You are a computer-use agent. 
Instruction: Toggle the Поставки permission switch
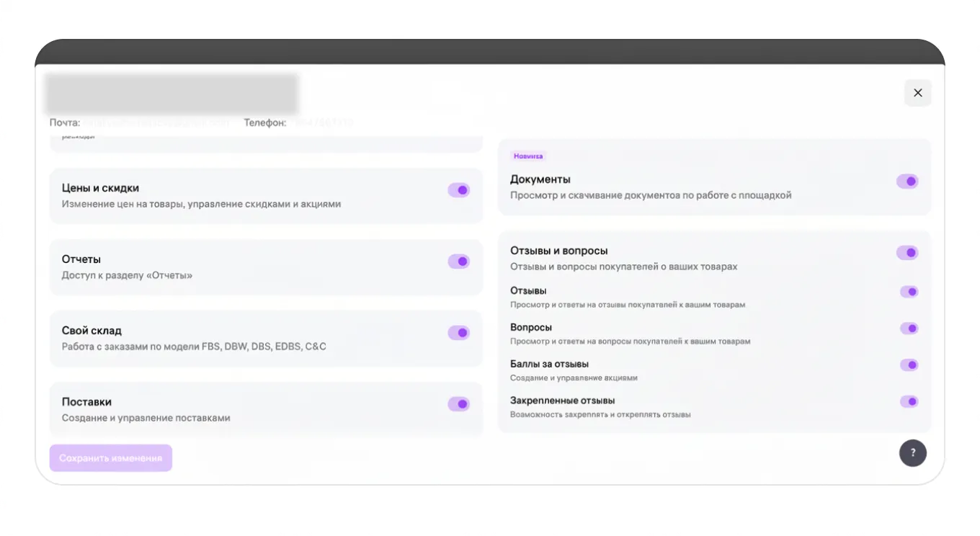click(x=458, y=404)
